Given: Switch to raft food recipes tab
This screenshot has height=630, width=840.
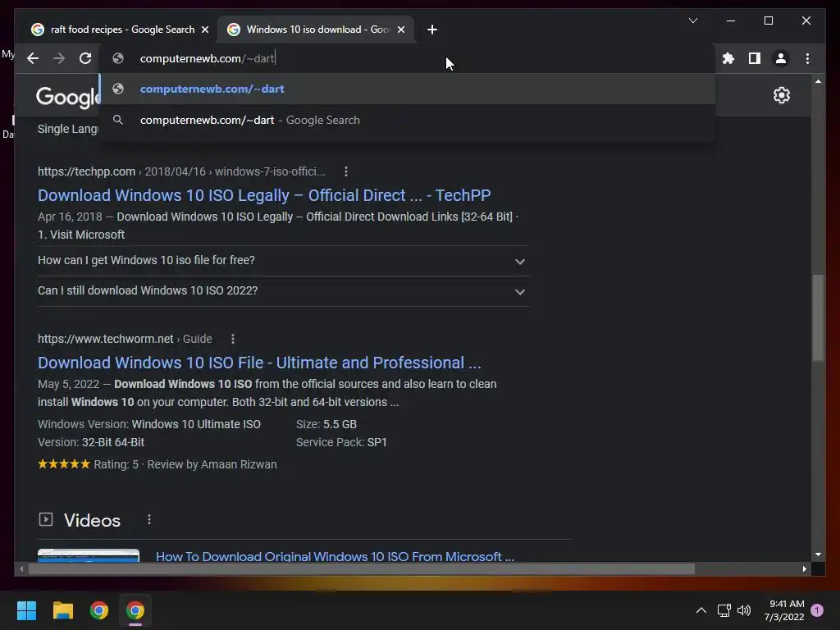Looking at the screenshot, I should click(119, 30).
